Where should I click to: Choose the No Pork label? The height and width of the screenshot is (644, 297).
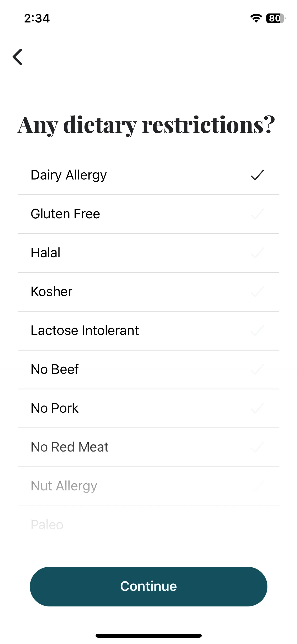(55, 408)
